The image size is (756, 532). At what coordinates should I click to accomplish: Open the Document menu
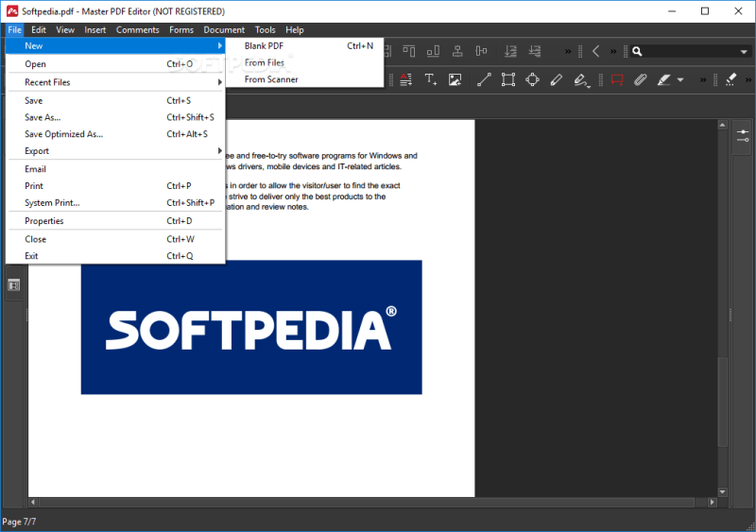coord(224,30)
